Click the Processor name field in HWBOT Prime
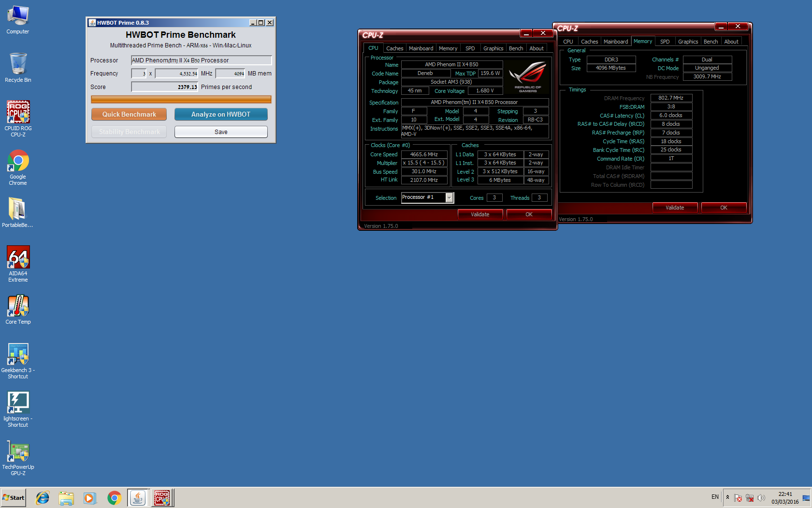This screenshot has height=508, width=812. 202,60
